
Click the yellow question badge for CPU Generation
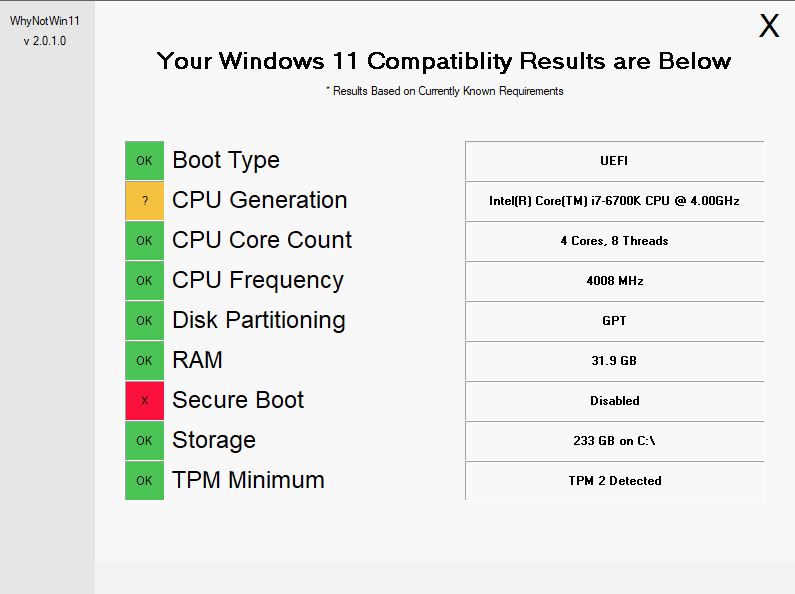point(144,201)
